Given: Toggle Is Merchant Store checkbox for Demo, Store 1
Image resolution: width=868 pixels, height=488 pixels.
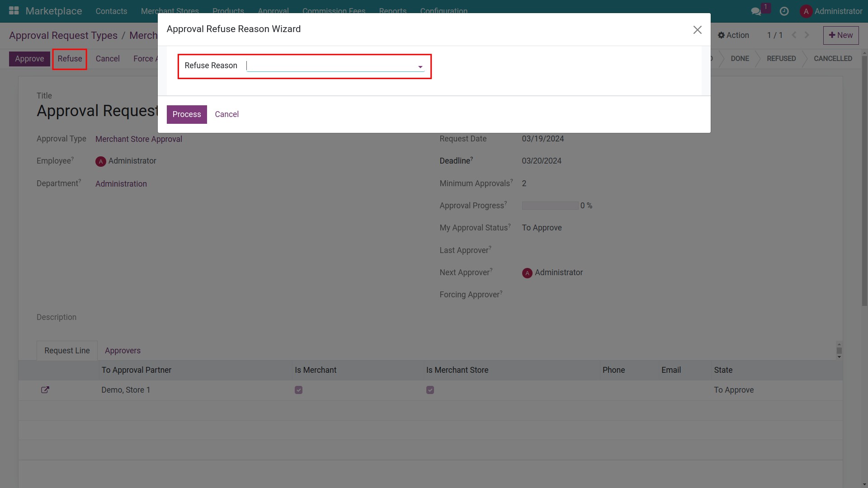Looking at the screenshot, I should tap(430, 390).
